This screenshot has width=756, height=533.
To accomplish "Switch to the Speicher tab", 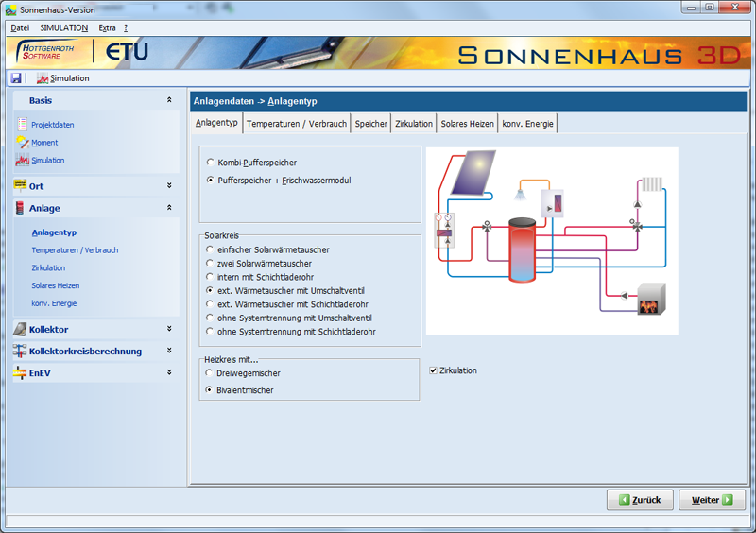I will tap(370, 124).
